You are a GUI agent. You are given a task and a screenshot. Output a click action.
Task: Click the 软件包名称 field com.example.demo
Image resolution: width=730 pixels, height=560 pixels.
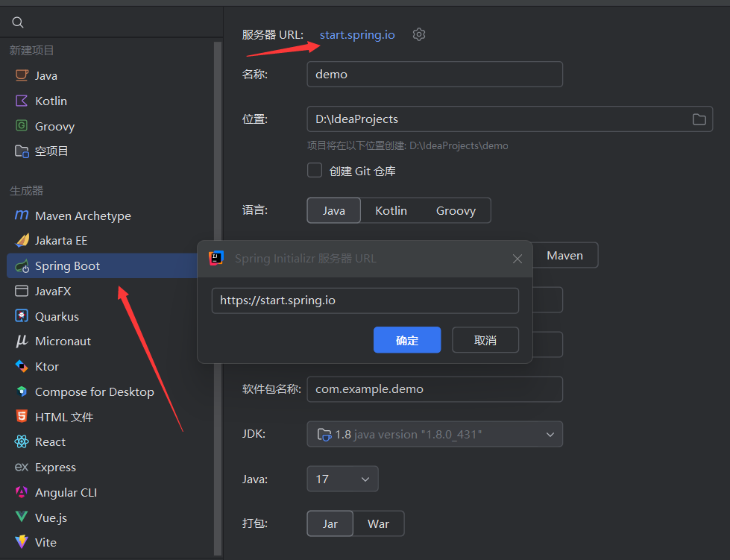(435, 388)
